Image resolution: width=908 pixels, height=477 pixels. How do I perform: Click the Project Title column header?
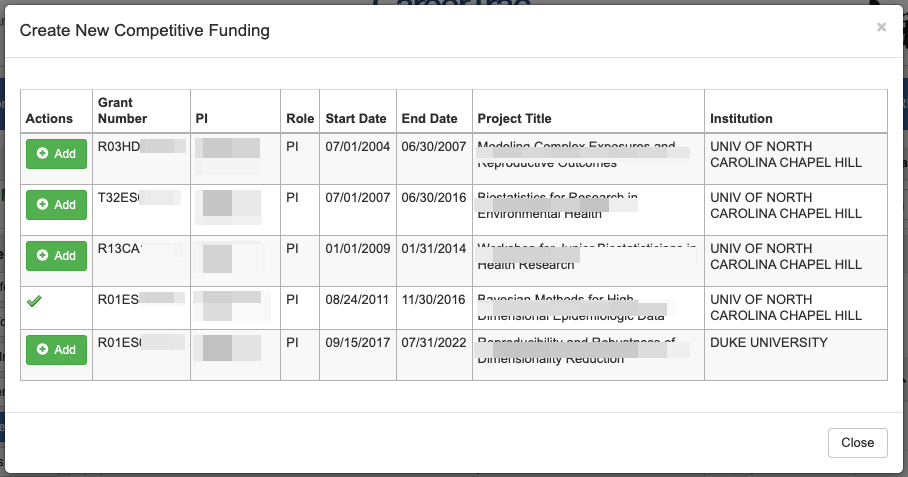pos(514,119)
